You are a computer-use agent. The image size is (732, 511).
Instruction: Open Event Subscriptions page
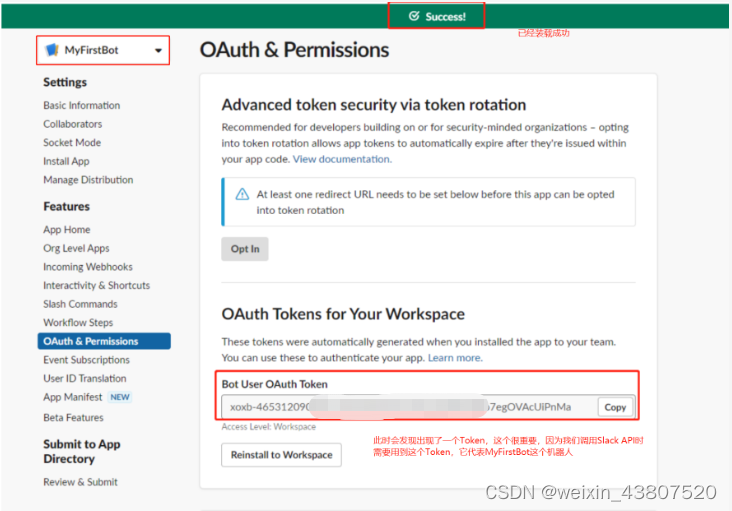click(x=86, y=360)
